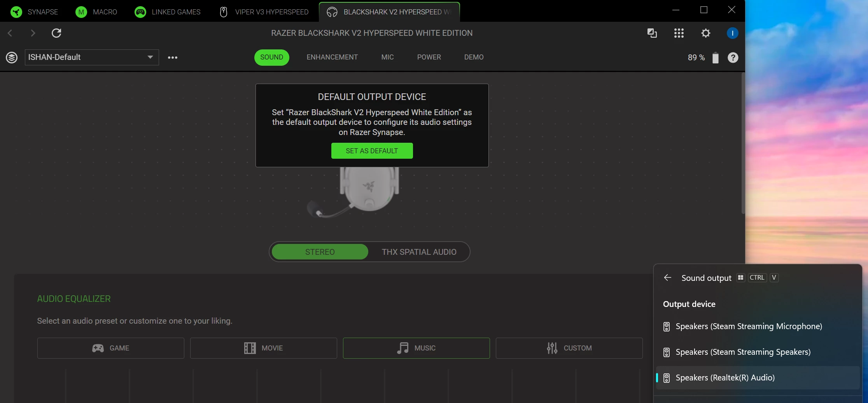The width and height of the screenshot is (868, 403).
Task: Select the SOUND section tab
Action: 272,57
